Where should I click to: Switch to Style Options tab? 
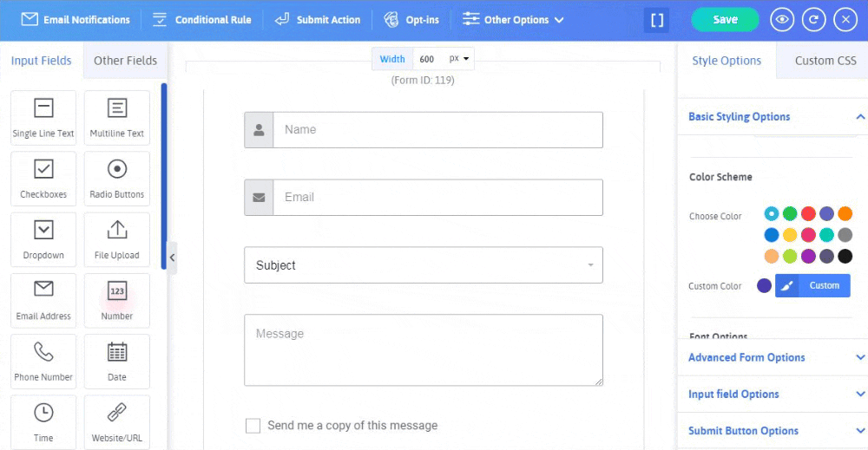point(727,60)
